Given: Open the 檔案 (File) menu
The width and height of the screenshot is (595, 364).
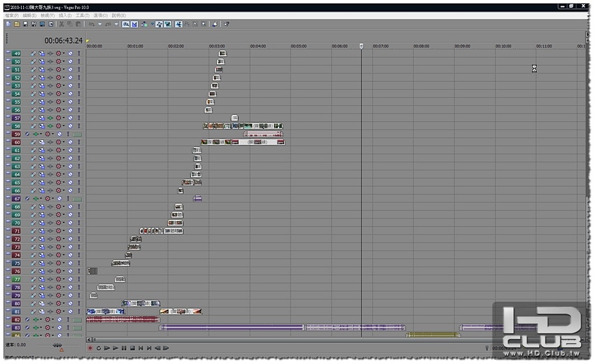Looking at the screenshot, I should point(11,15).
